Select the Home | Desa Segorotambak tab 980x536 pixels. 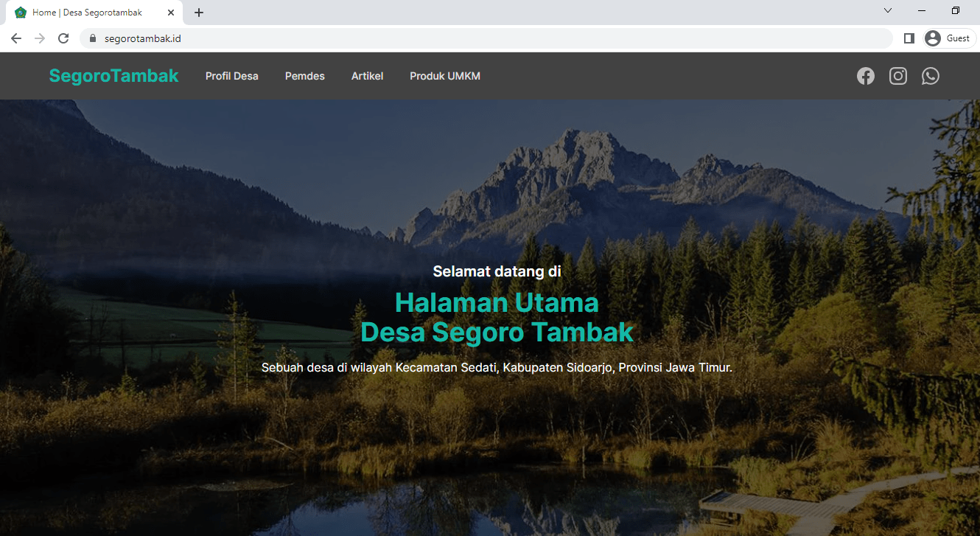[x=87, y=13]
